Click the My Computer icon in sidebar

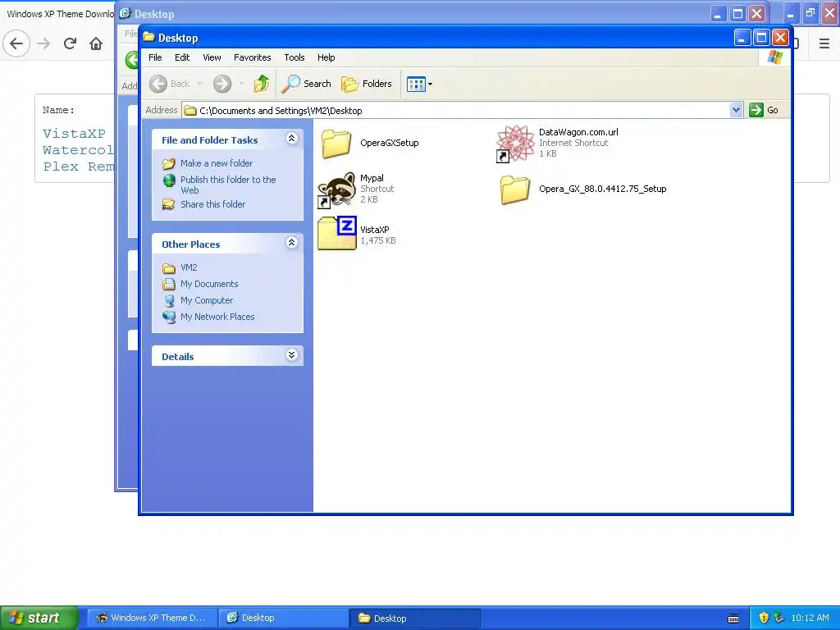tap(169, 300)
